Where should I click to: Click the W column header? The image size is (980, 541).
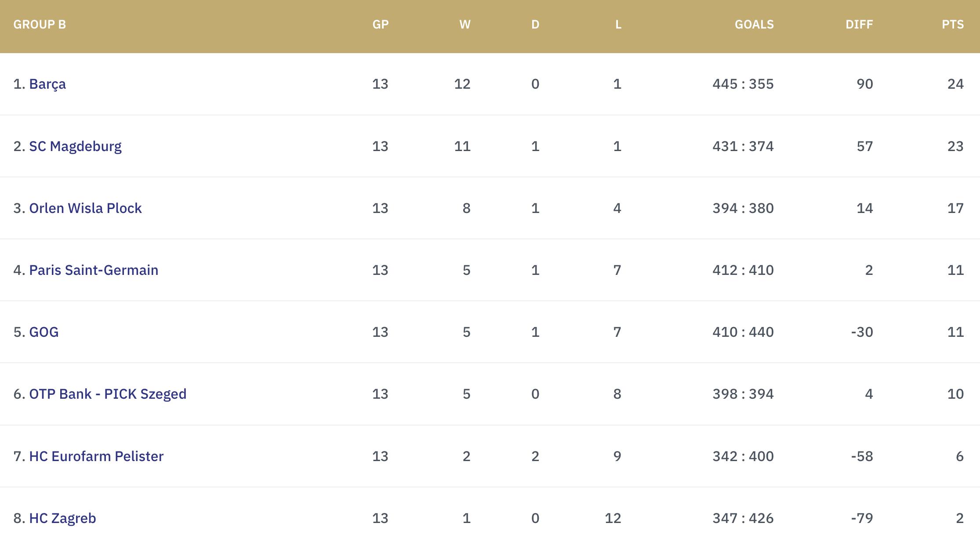(x=465, y=25)
